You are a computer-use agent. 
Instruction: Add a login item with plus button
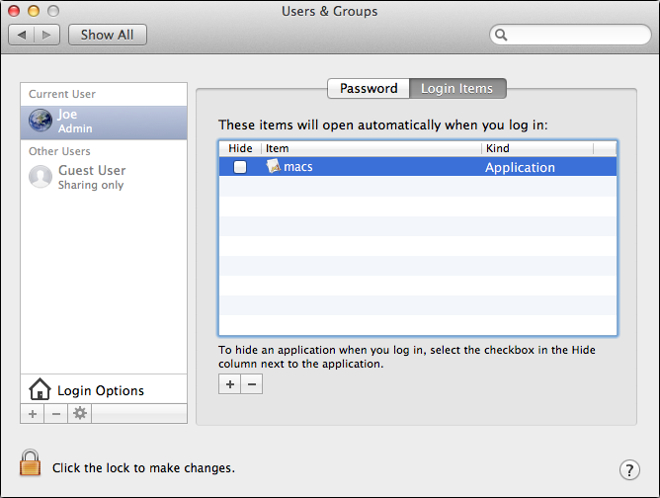pyautogui.click(x=230, y=384)
